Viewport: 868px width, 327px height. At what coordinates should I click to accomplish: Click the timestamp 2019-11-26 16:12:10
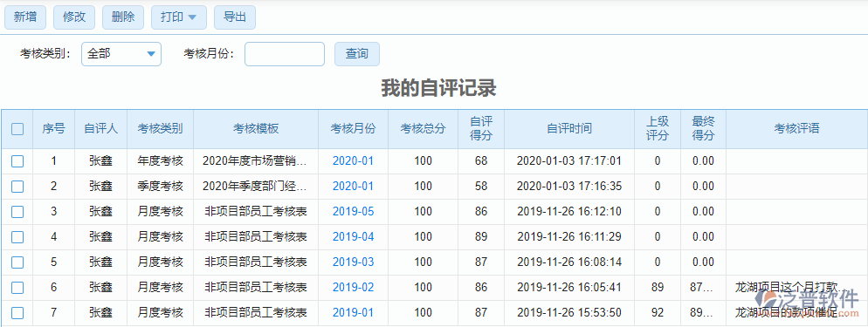pos(569,212)
